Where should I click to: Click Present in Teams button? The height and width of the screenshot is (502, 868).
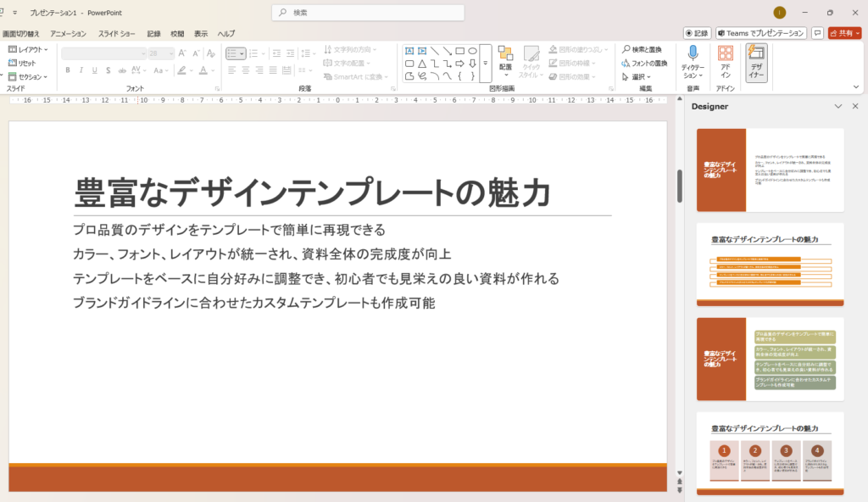pos(761,33)
